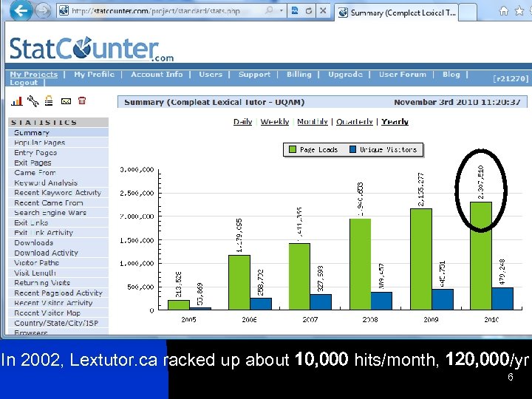Open Exit Links in sidebar
Viewport: 532px width, 399px height.
click(58, 223)
